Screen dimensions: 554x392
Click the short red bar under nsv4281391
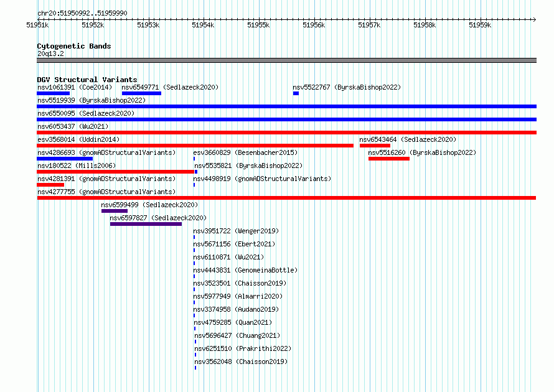[50, 185]
